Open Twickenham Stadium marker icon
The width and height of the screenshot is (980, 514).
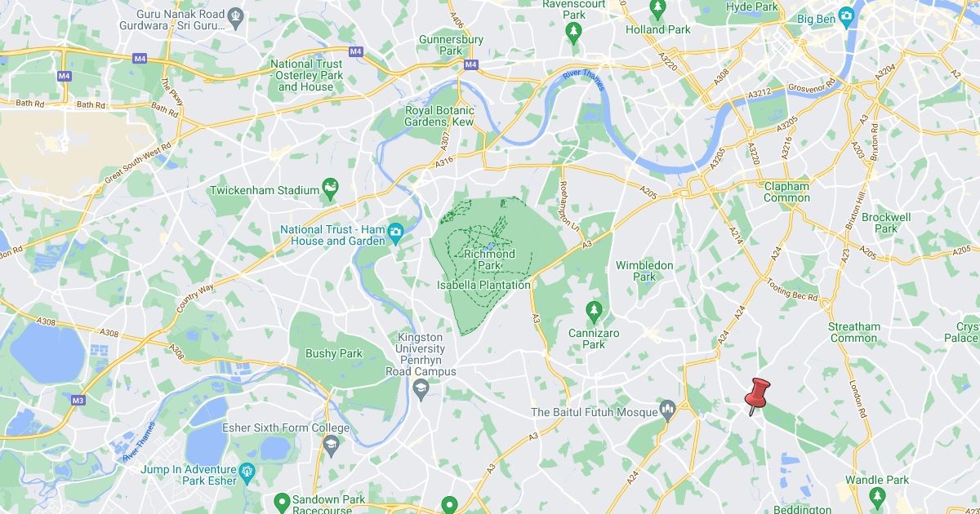point(330,188)
